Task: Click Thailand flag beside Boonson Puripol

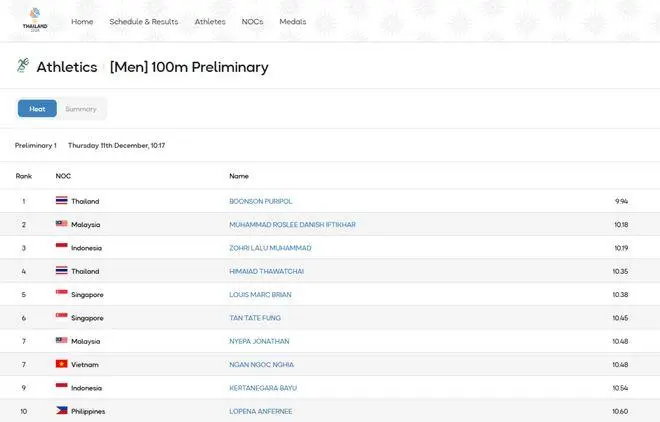Action: point(61,201)
